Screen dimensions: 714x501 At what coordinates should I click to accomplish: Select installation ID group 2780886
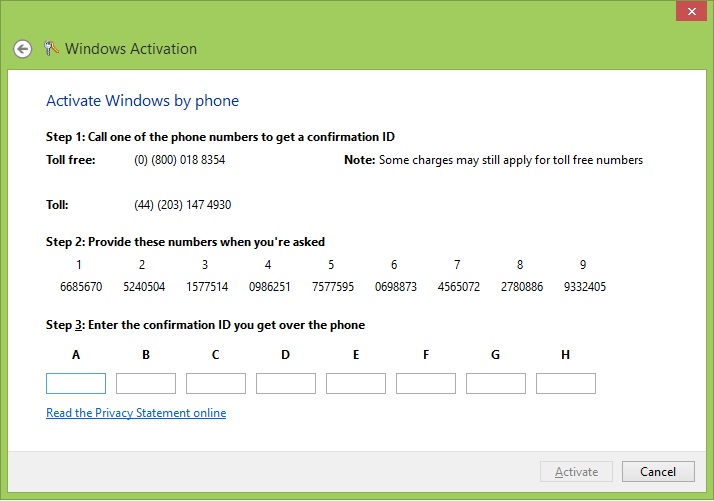(x=522, y=287)
